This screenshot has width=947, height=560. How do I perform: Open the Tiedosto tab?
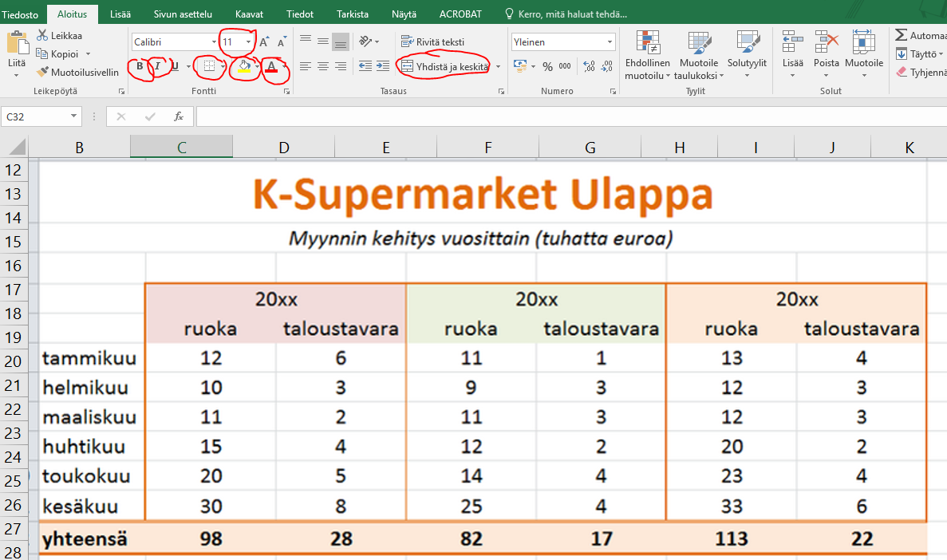20,14
